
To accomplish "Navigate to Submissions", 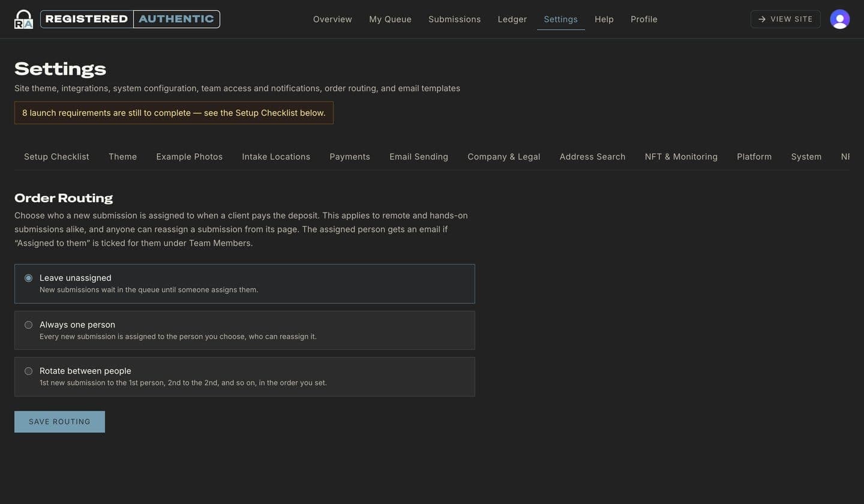I will pyautogui.click(x=454, y=19).
